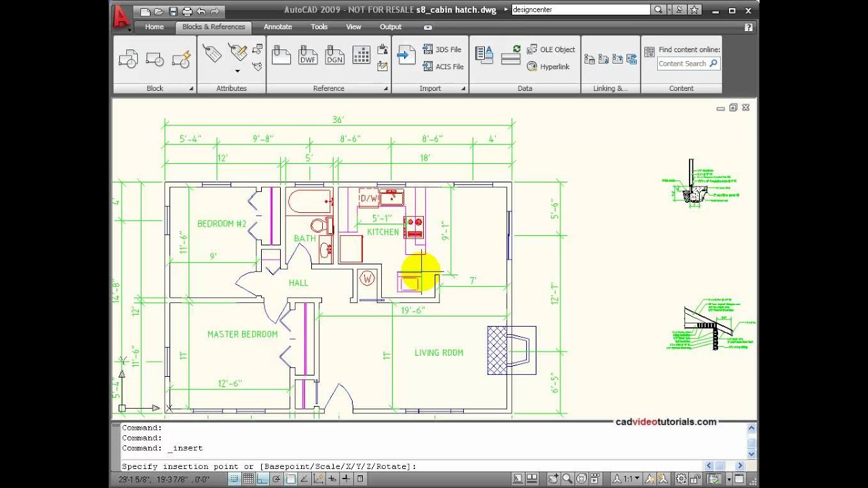
Task: Switch to the Annotate ribbon tab
Action: (x=278, y=27)
